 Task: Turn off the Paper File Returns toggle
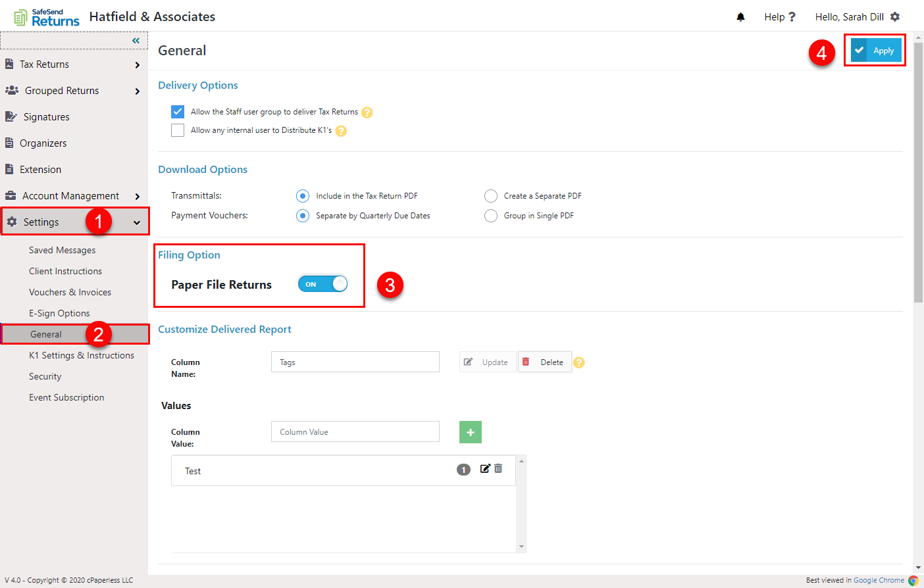[x=322, y=283]
